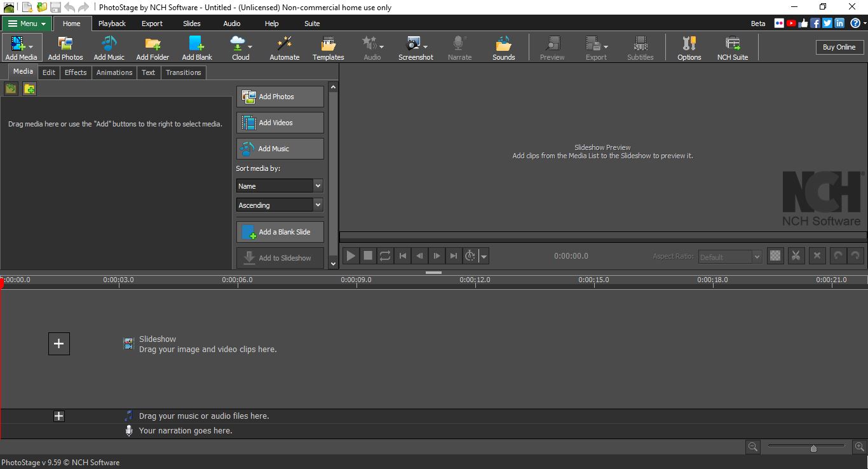The height and width of the screenshot is (469, 868).
Task: Open the Menu dropdown button
Action: point(27,24)
